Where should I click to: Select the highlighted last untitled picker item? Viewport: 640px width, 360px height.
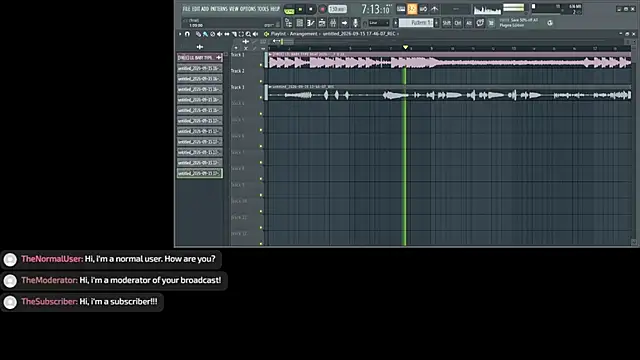point(200,173)
